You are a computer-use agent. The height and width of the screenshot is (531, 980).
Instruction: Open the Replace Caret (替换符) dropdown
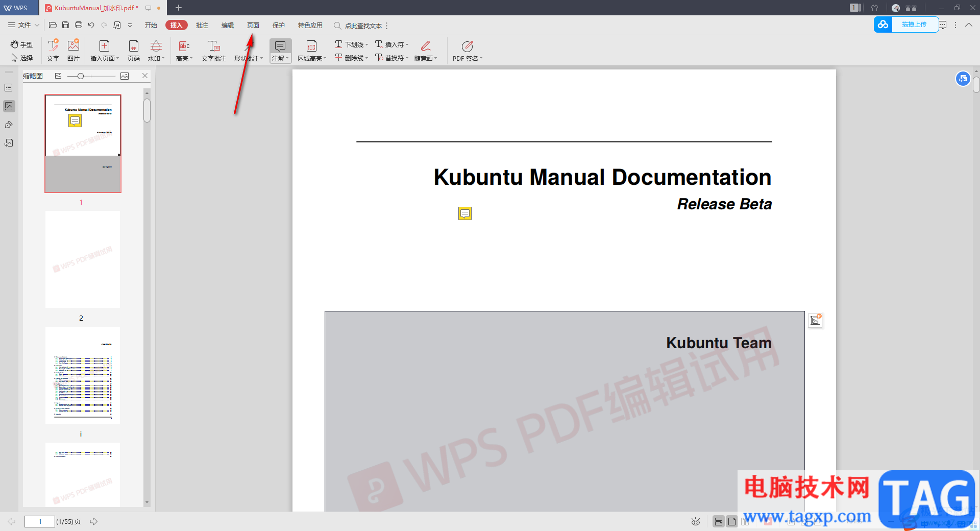click(391, 58)
